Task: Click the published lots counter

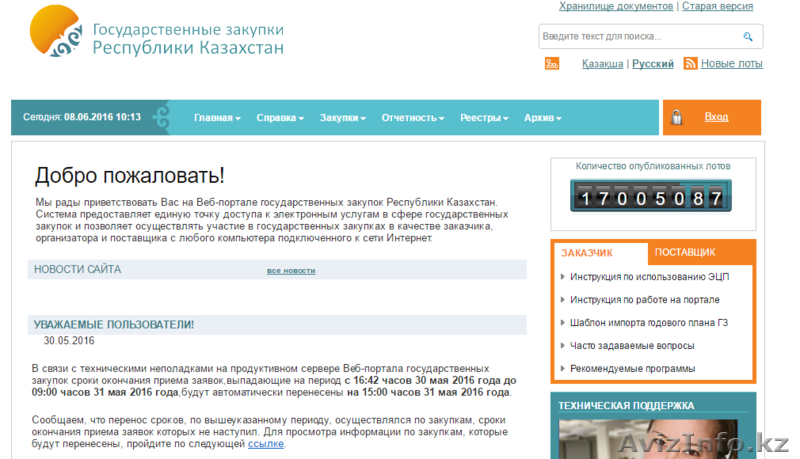Action: 647,197
